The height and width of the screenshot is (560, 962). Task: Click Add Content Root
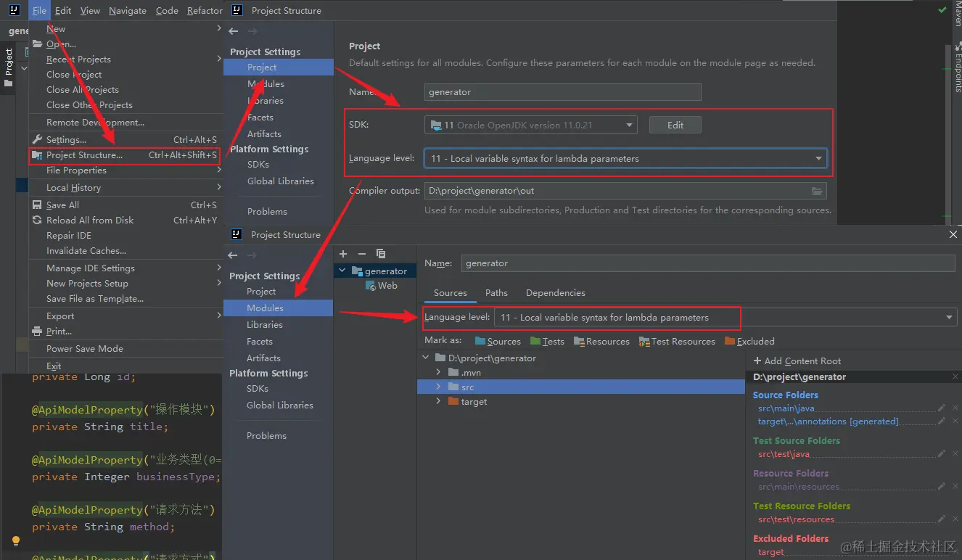pos(797,361)
